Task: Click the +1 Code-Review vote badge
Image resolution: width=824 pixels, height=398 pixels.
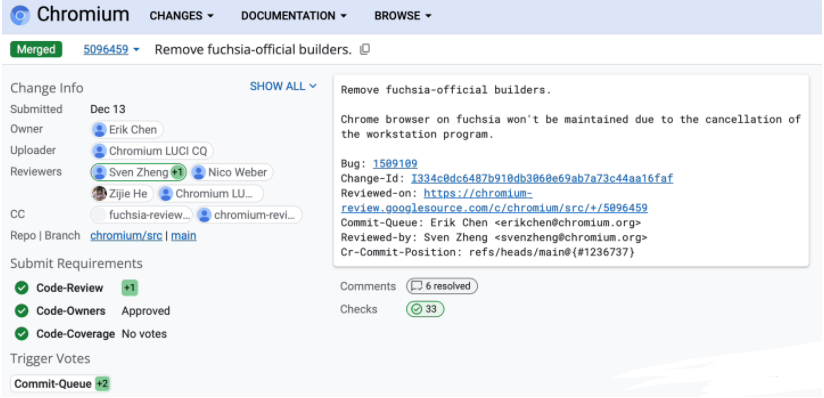Action: (130, 288)
